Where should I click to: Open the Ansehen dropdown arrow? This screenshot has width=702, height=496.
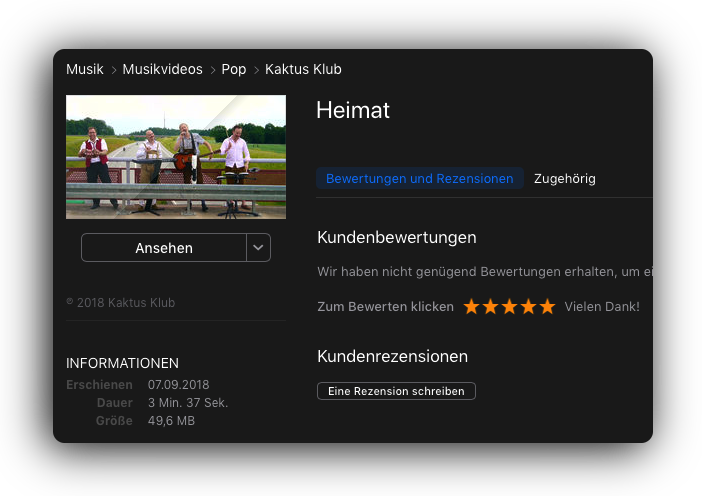pos(258,247)
